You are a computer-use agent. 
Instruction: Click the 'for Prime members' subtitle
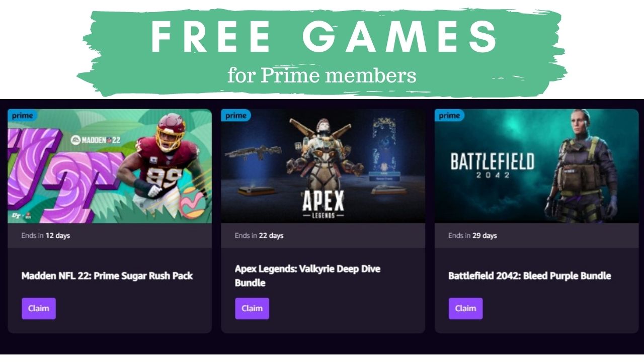(x=322, y=75)
